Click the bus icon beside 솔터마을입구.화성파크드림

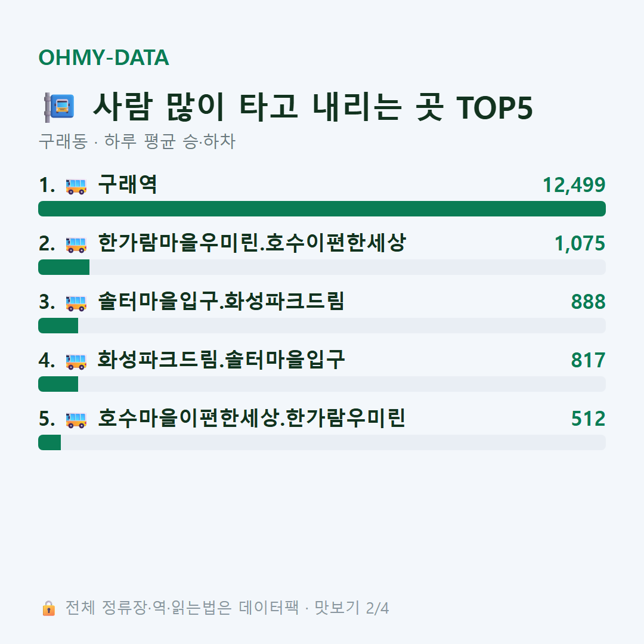[76, 303]
